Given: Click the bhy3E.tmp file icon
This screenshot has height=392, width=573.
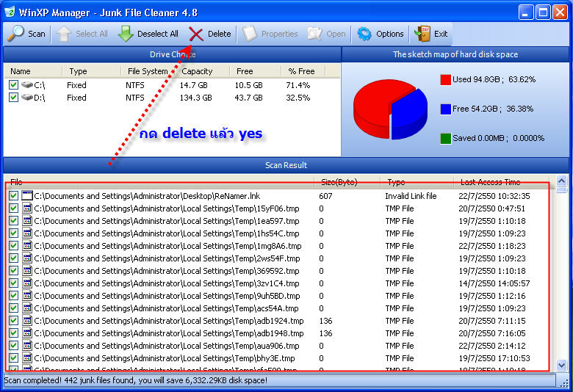Looking at the screenshot, I should (x=27, y=358).
